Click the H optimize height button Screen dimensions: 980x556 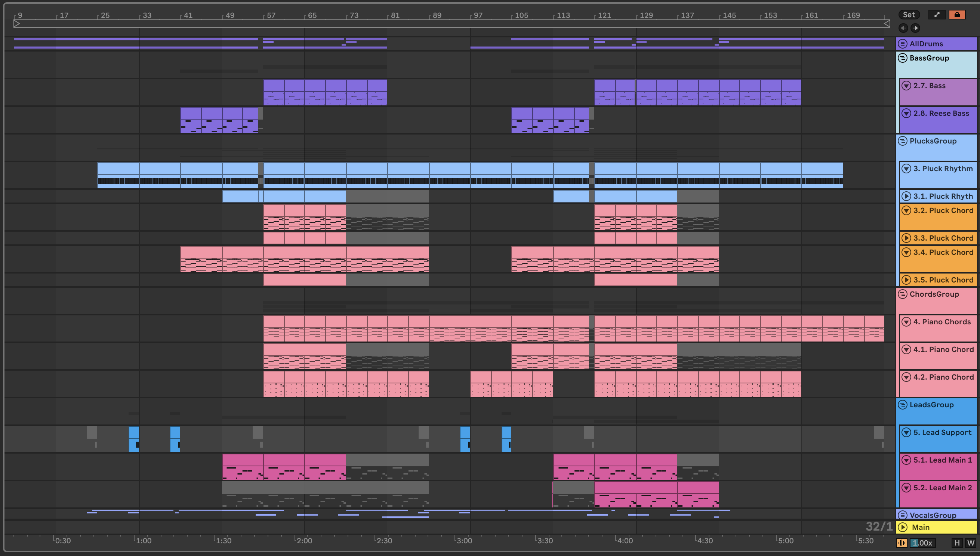(957, 543)
